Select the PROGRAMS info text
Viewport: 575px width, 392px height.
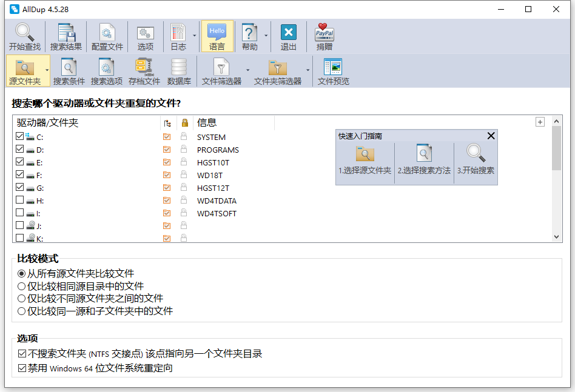point(218,150)
